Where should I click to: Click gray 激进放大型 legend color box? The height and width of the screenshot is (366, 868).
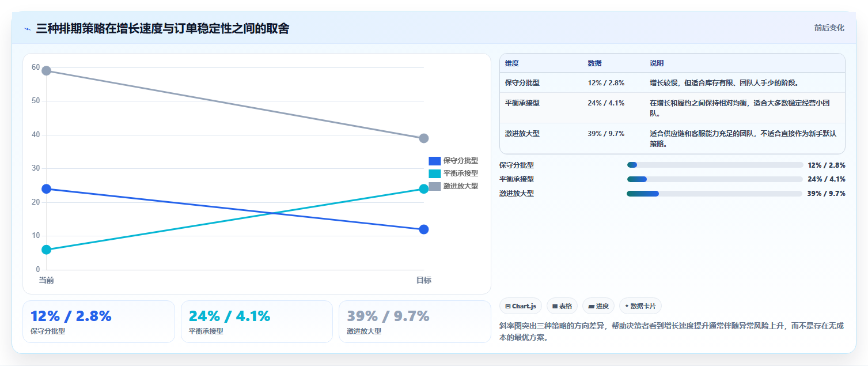click(x=435, y=186)
